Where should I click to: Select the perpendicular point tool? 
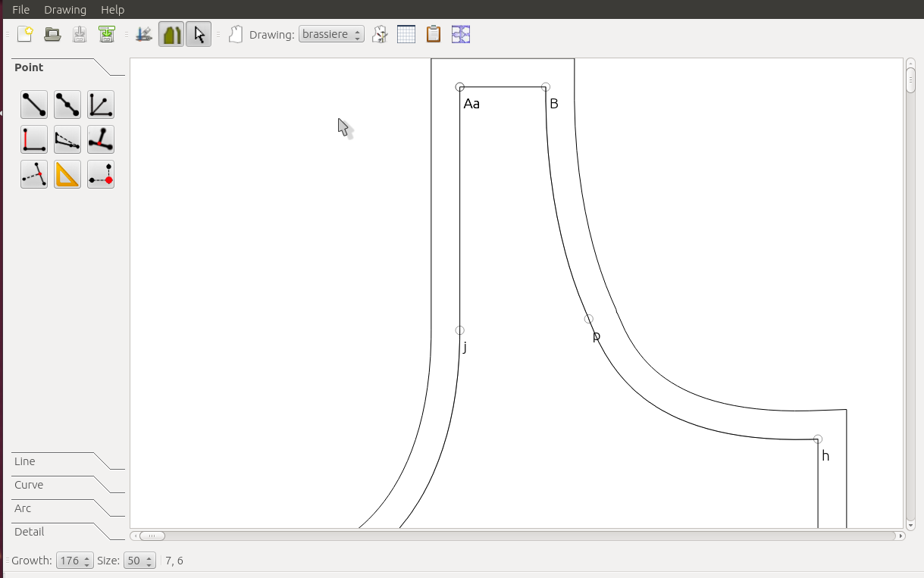point(33,139)
